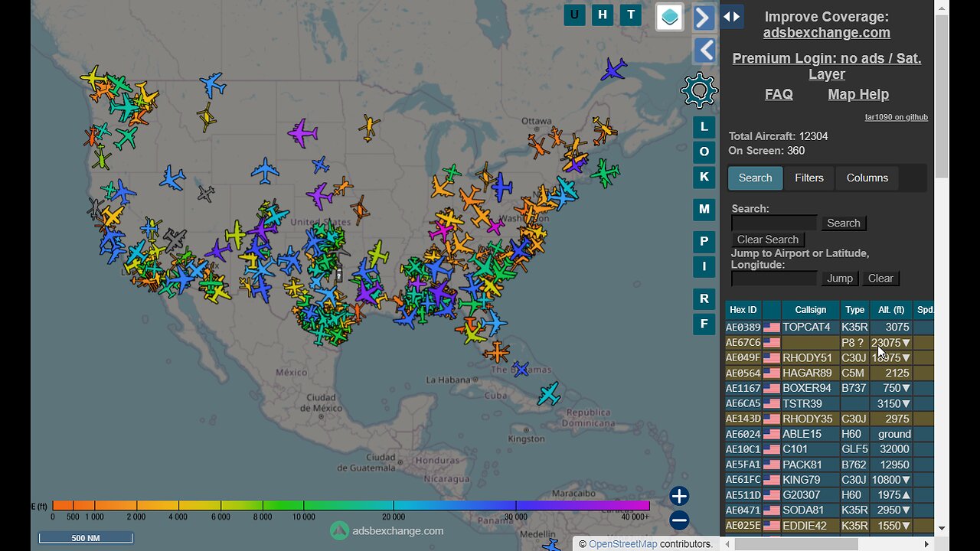
Task: Sort table by Spd. column header
Action: click(x=924, y=310)
